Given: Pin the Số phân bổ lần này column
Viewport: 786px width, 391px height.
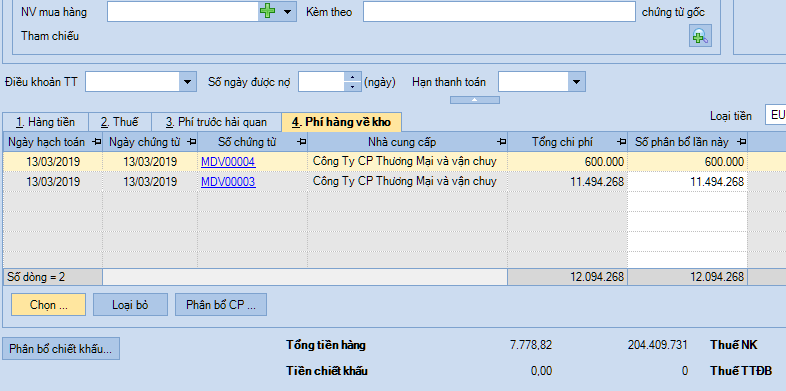Looking at the screenshot, I should tap(741, 142).
